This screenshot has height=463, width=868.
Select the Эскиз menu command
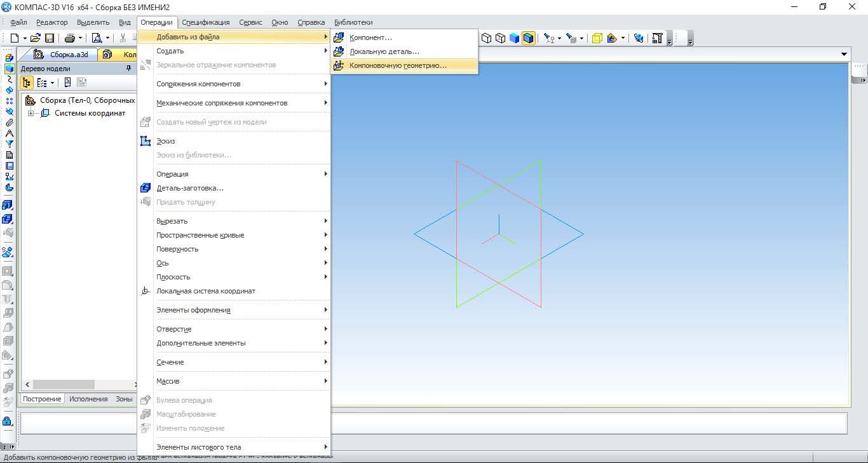[234, 141]
